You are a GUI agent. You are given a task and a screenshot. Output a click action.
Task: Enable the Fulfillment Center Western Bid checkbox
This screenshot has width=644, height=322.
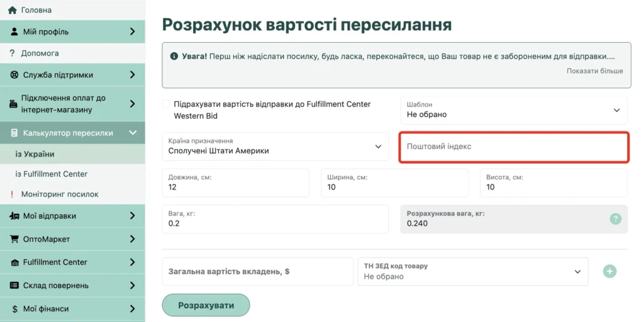[166, 104]
